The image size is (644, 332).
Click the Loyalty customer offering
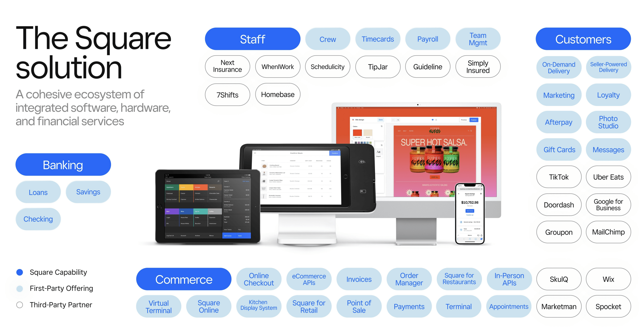click(x=609, y=94)
